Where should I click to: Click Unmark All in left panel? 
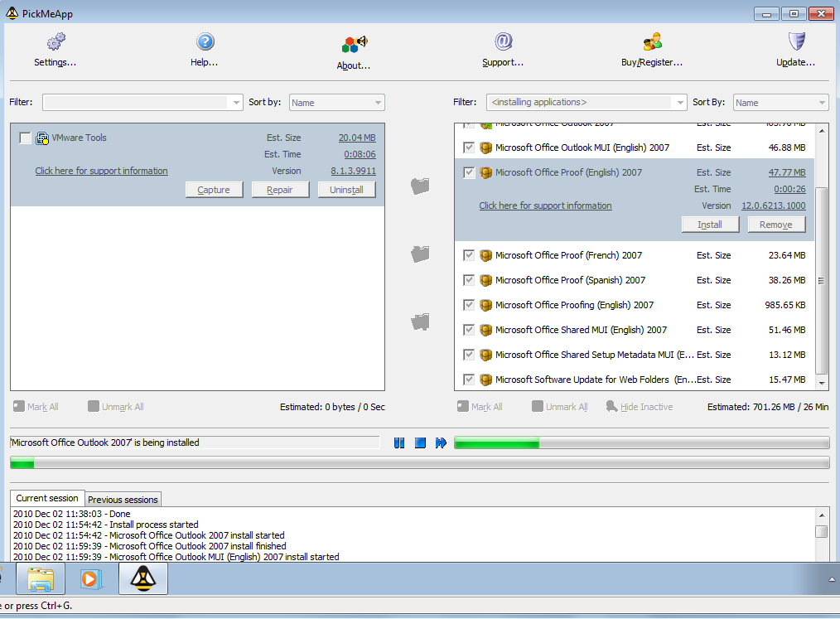(x=116, y=407)
